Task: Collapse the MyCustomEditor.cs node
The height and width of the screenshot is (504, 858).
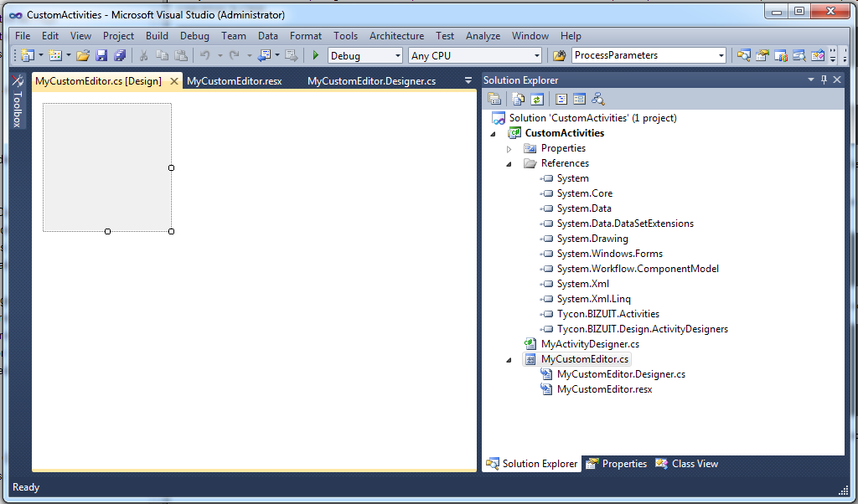Action: tap(509, 360)
